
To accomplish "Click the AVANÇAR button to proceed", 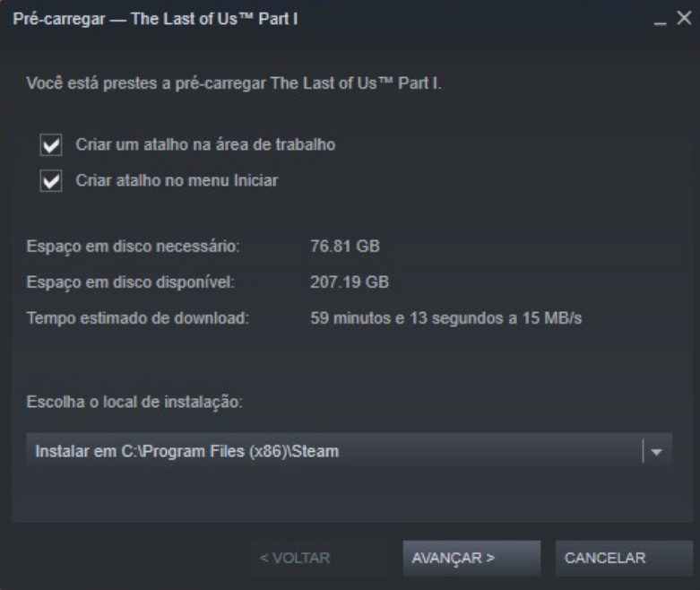I will pyautogui.click(x=471, y=559).
